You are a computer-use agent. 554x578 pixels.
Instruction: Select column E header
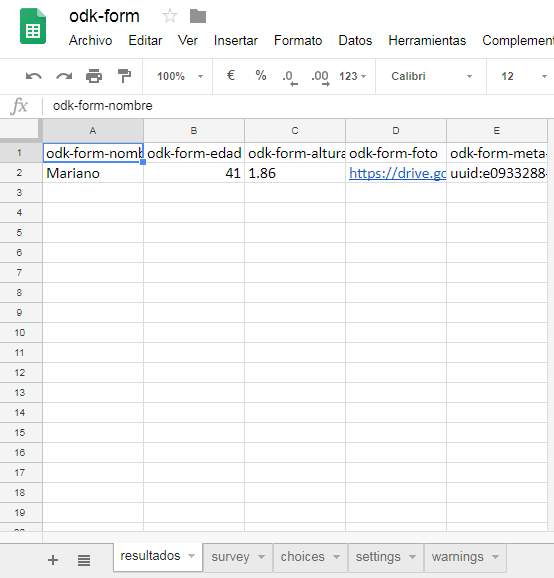[x=497, y=130]
